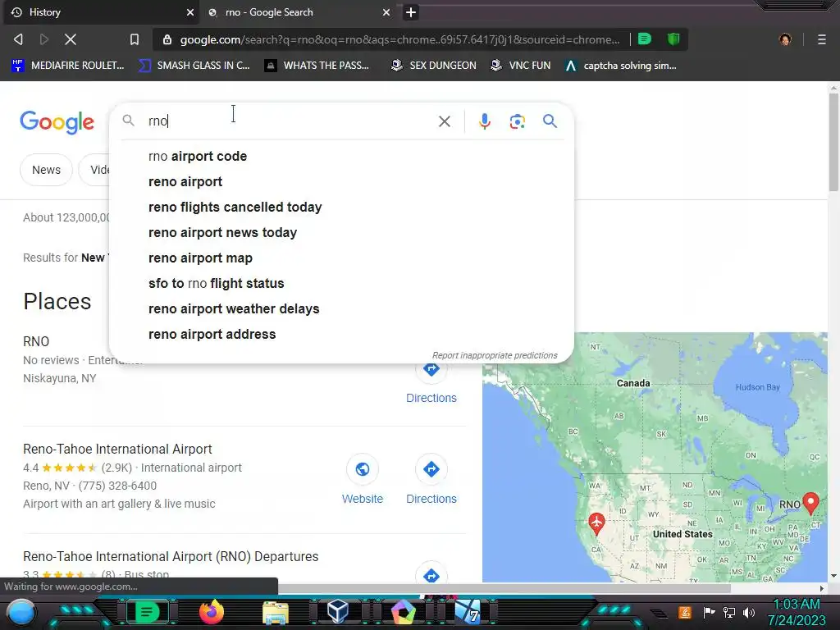Click the Directions link under the RNO Niskayuna listing
This screenshot has height=630, width=840.
(431, 398)
